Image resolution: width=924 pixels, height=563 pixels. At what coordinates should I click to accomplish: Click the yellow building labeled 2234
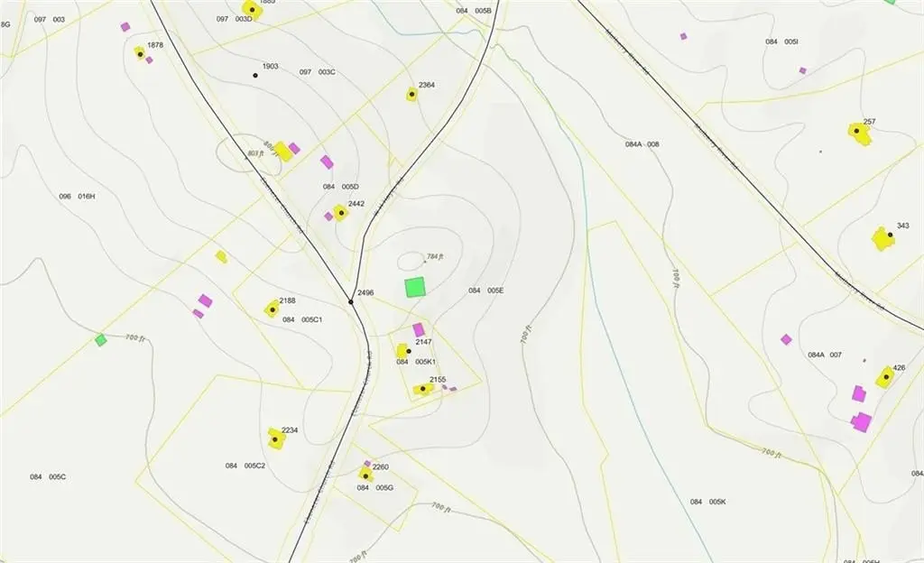[x=276, y=439]
